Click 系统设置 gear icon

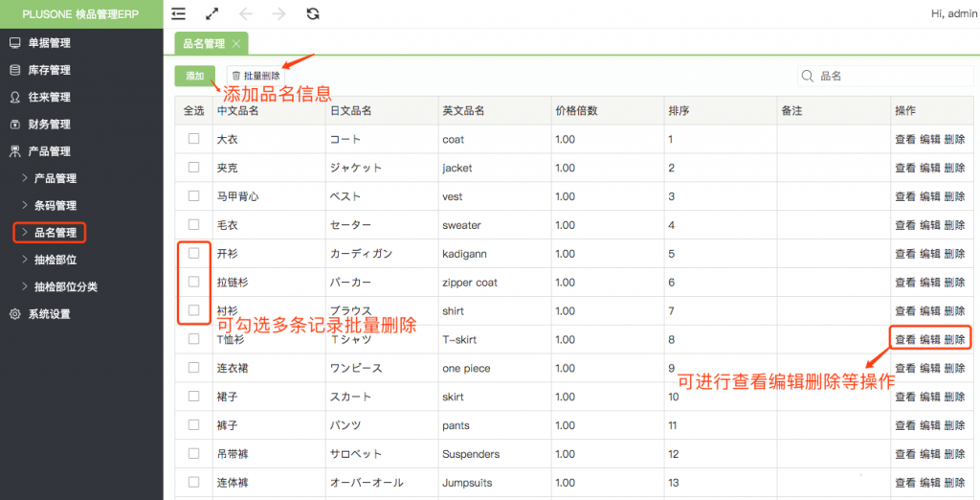coord(15,314)
